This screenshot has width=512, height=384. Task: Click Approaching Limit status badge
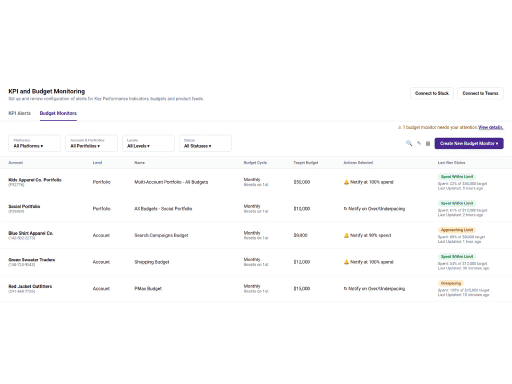click(x=457, y=230)
